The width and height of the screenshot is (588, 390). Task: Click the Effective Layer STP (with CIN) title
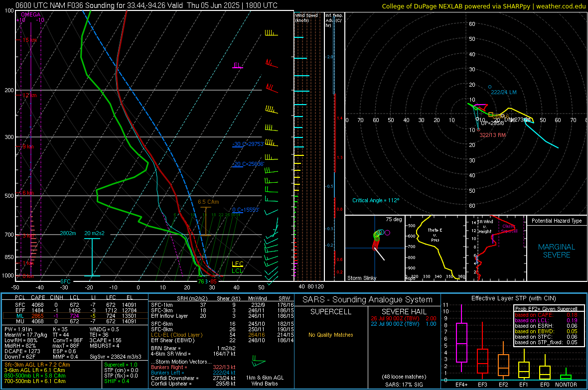pyautogui.click(x=513, y=298)
